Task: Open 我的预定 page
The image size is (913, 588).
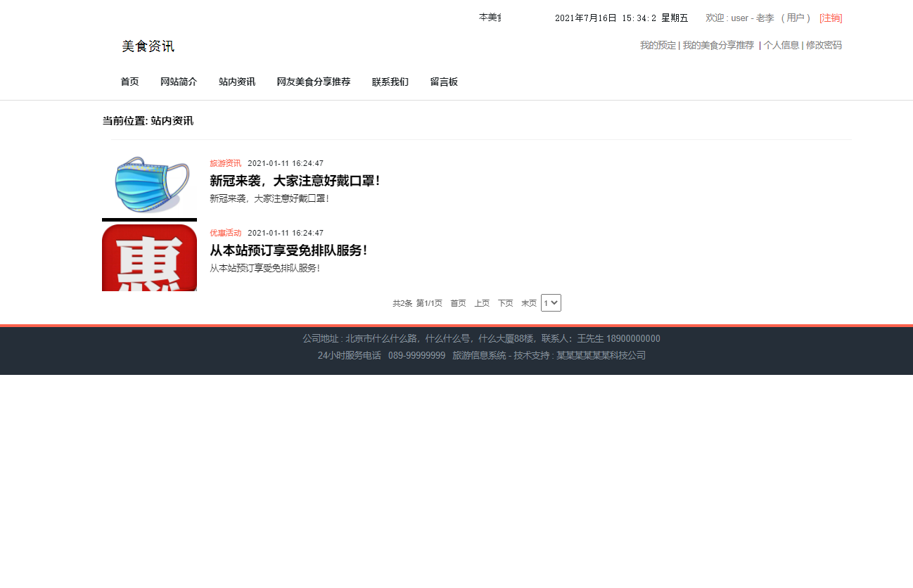Action: coord(658,44)
